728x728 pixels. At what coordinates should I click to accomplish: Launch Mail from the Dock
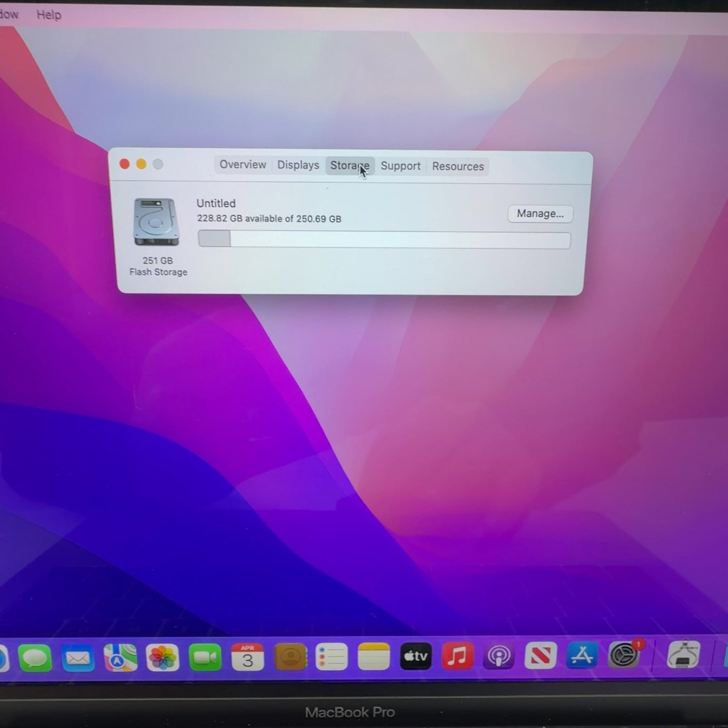coord(78,658)
